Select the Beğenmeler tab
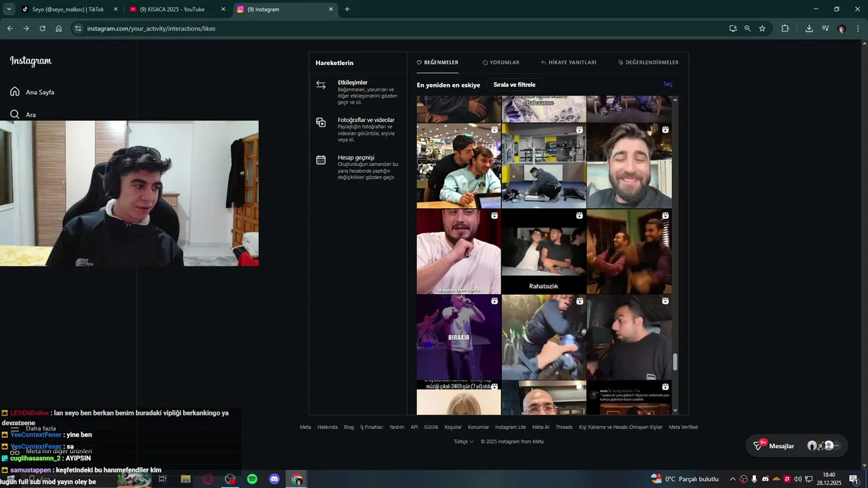Viewport: 868px width, 488px height. [437, 62]
